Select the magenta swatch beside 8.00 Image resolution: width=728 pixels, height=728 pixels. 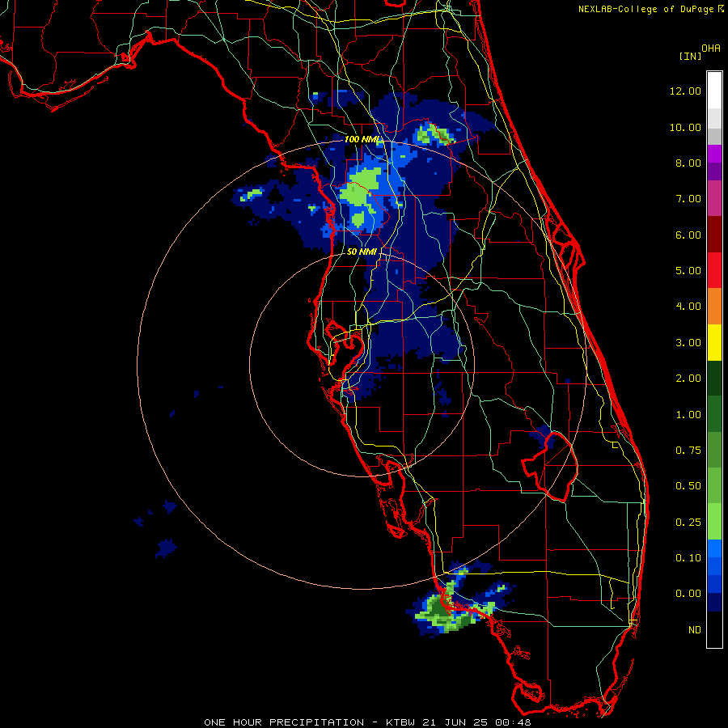714,154
